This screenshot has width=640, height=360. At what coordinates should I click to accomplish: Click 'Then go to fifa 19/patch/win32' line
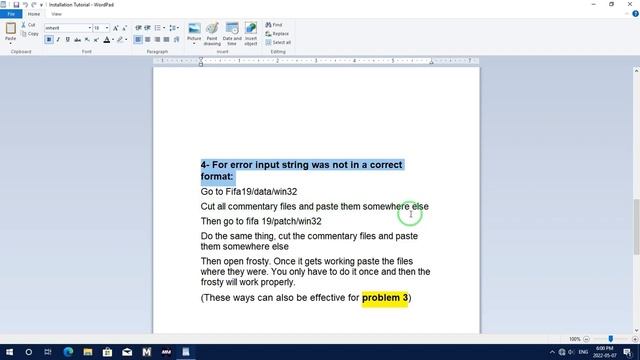tap(261, 221)
